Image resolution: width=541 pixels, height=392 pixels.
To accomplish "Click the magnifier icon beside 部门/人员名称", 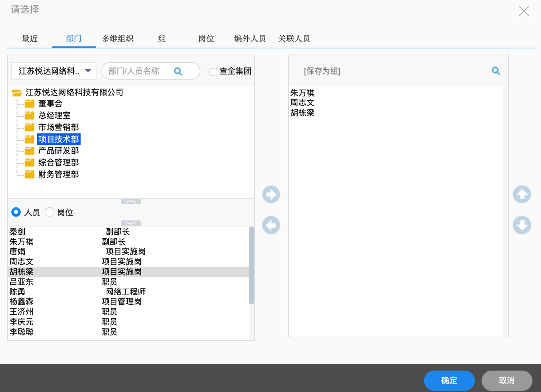I will coord(177,71).
